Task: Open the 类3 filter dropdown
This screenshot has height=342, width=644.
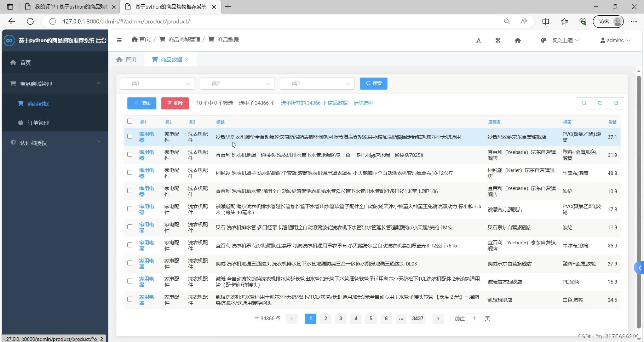Action: click(x=317, y=84)
